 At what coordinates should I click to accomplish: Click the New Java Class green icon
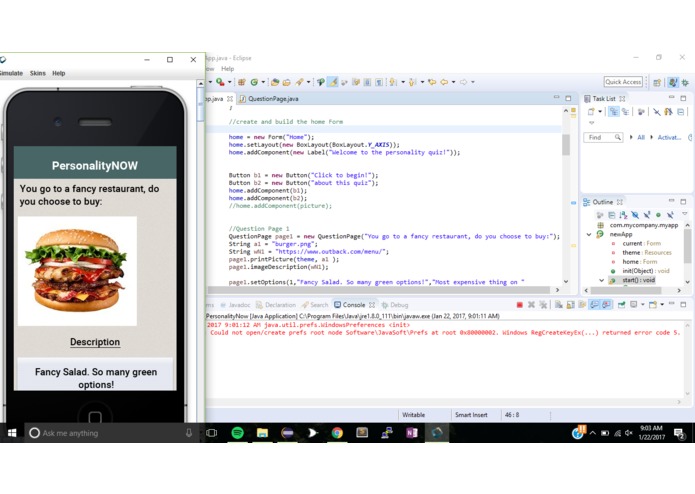coord(254,82)
